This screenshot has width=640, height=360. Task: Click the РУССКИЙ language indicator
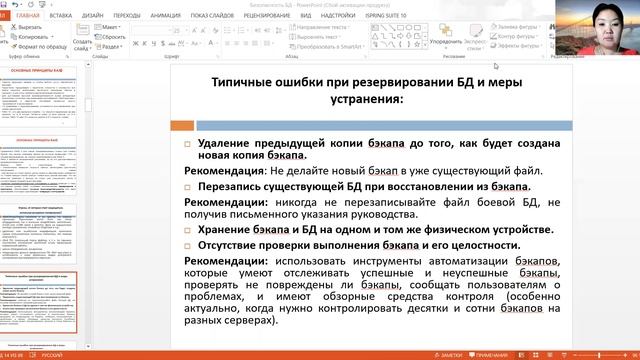point(52,356)
